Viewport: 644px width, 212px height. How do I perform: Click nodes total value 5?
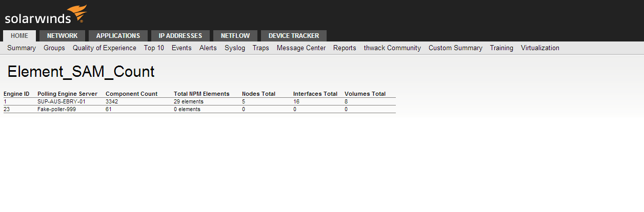(244, 101)
